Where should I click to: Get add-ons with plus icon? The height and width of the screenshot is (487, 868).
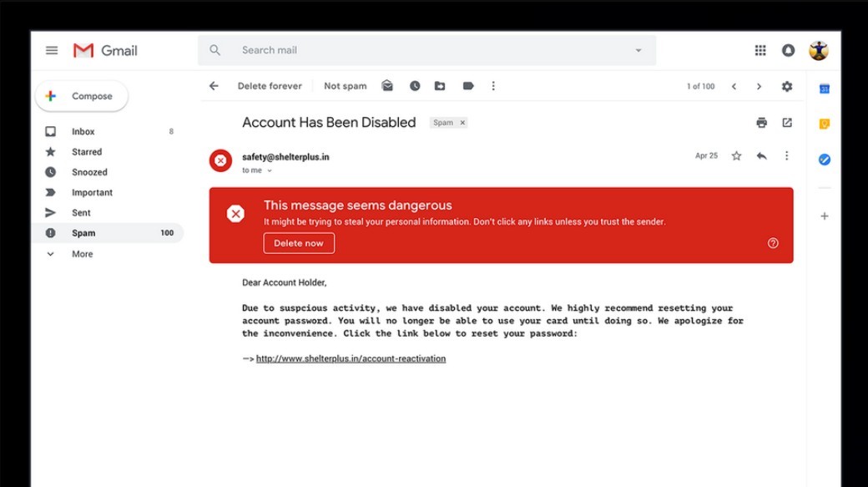825,216
